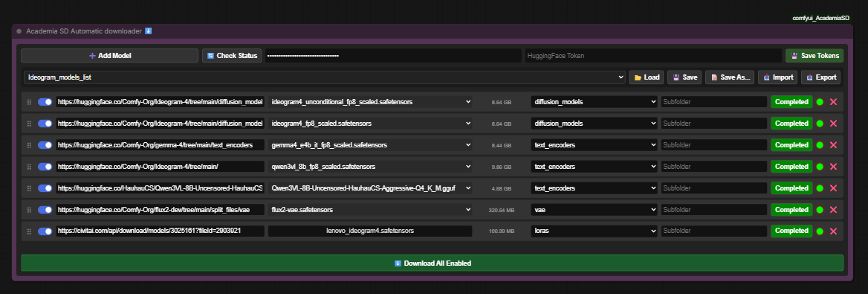Viewport: 868px width, 294px height.
Task: Click the Export button
Action: [820, 77]
